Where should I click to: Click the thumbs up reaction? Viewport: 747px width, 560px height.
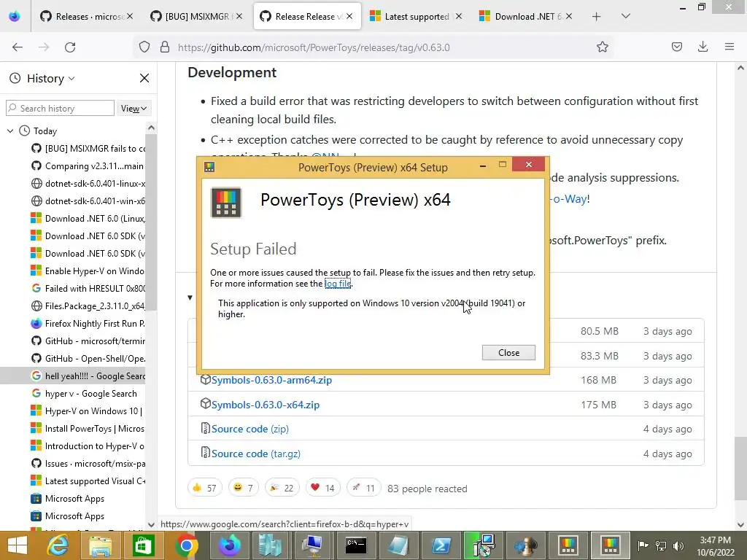click(x=204, y=488)
